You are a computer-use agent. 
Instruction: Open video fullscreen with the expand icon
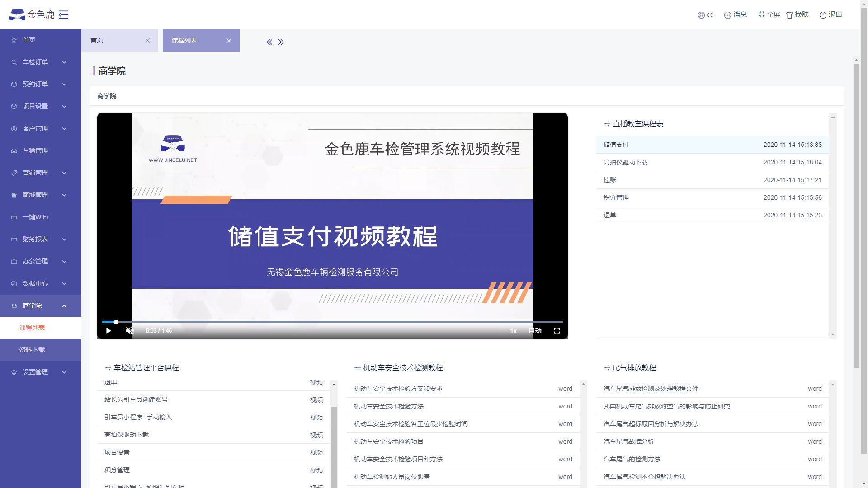pos(557,331)
